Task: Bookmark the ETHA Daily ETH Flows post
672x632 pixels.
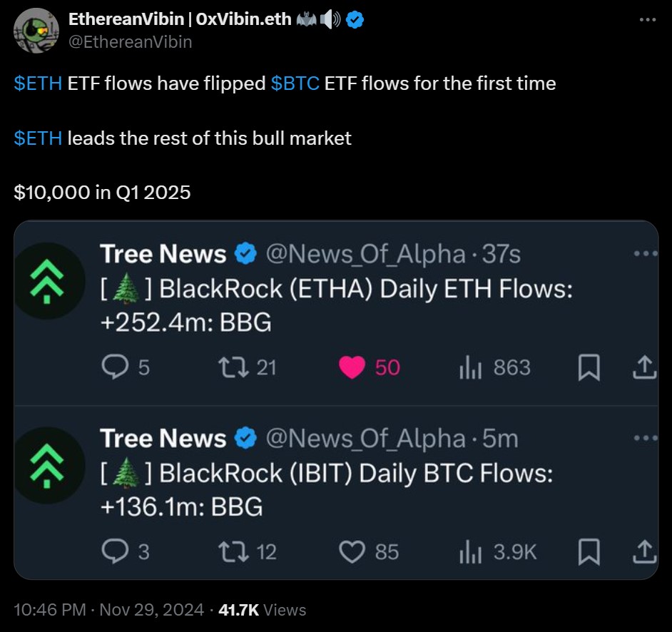Action: 589,368
